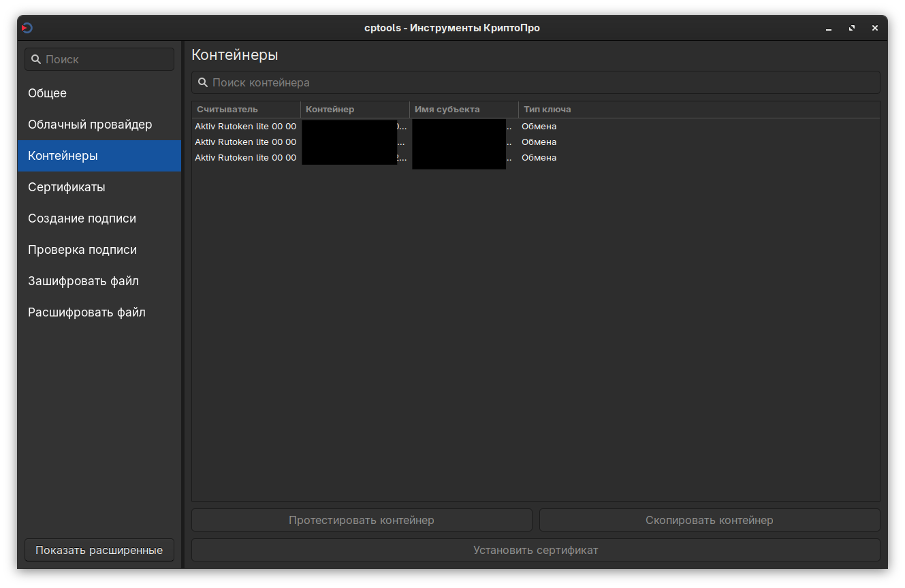The height and width of the screenshot is (588, 905).
Task: Focus the sidebar Поиск search field
Action: (x=99, y=59)
